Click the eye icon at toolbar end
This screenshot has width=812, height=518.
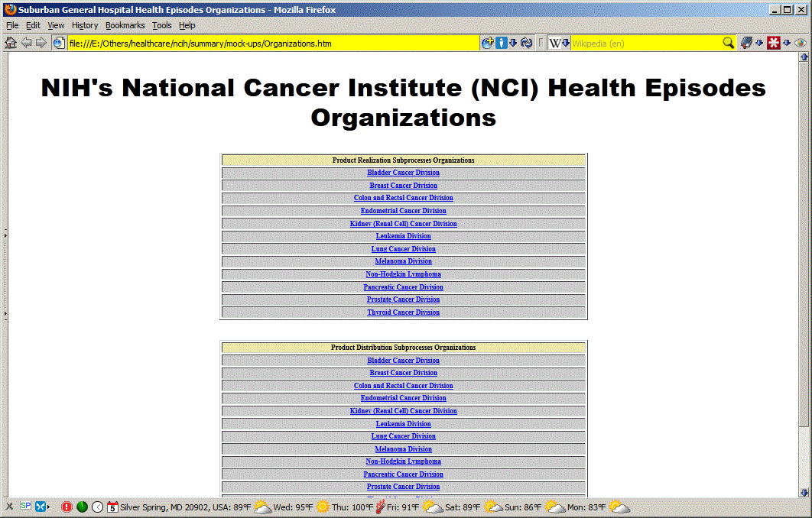[x=800, y=43]
